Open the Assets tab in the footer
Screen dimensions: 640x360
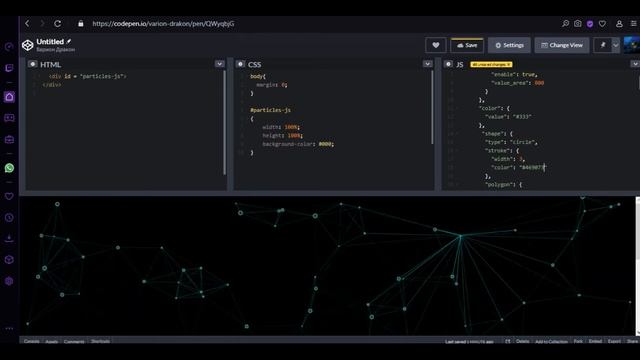[x=51, y=341]
